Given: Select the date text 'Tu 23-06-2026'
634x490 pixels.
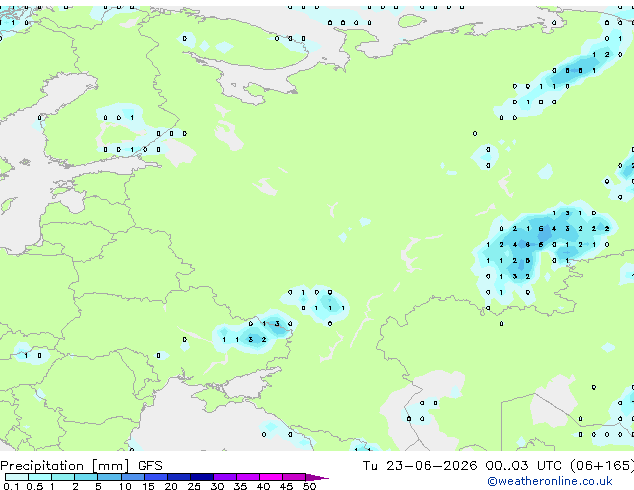Looking at the screenshot, I should [420, 466].
